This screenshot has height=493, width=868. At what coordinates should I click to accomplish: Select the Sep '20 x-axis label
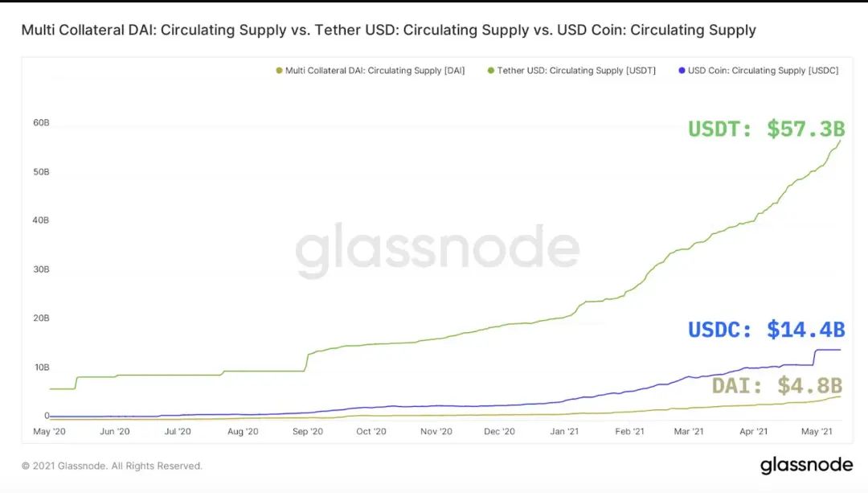308,431
